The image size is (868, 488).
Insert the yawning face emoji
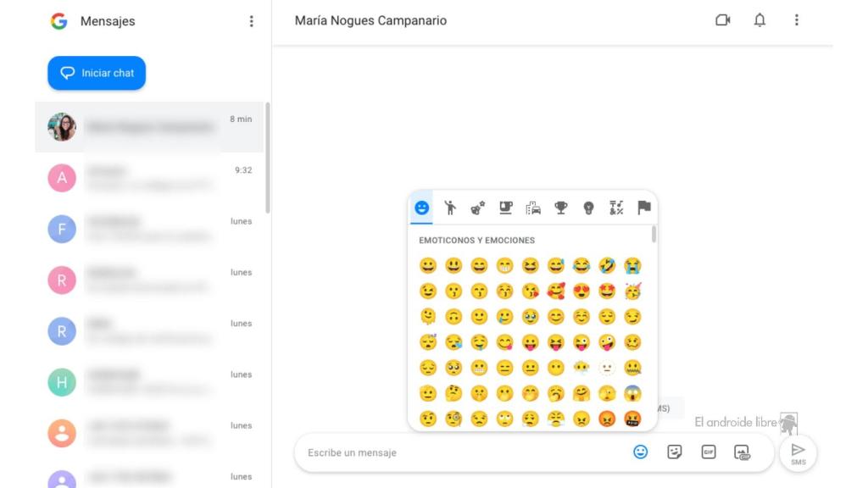tap(556, 393)
